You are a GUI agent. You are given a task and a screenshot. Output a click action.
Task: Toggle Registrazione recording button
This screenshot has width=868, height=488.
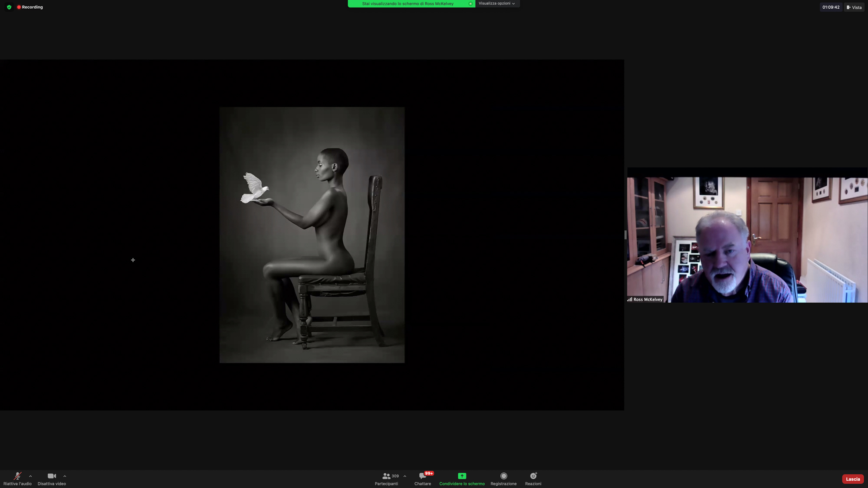coord(503,478)
